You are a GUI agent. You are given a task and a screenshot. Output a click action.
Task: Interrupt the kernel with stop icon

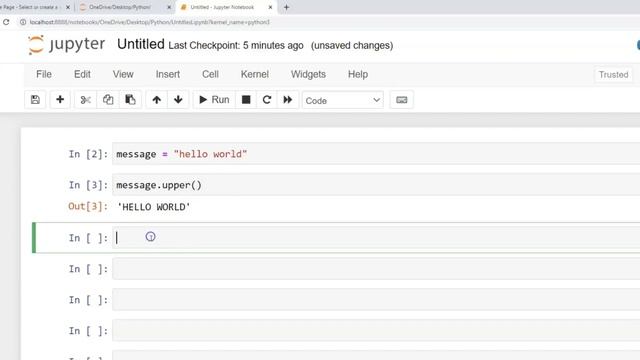(246, 100)
